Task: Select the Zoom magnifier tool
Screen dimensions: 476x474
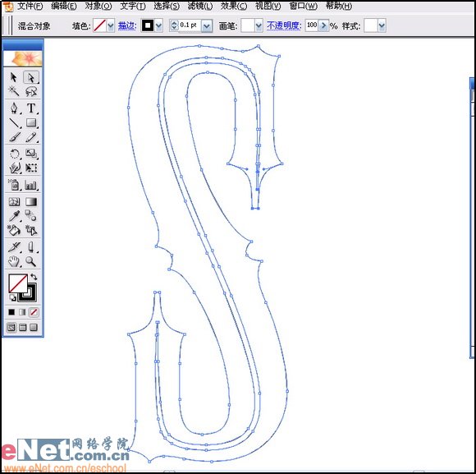Action: coord(31,261)
